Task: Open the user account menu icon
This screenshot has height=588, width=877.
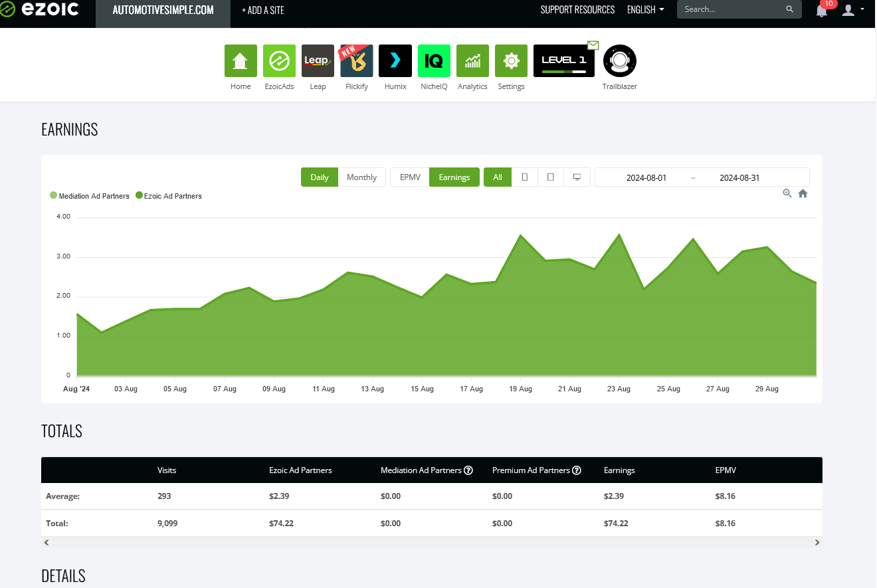Action: (848, 9)
